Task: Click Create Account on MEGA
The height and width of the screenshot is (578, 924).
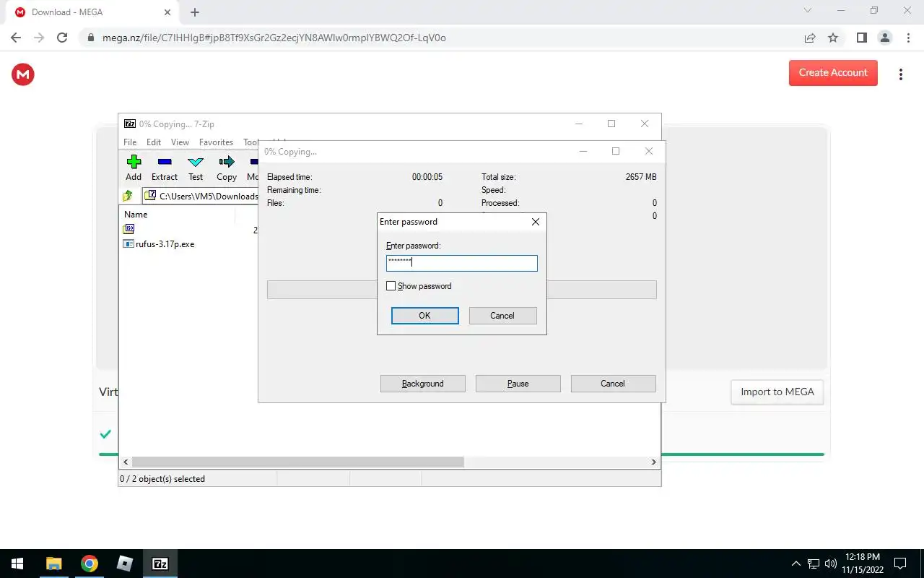Action: pyautogui.click(x=833, y=73)
